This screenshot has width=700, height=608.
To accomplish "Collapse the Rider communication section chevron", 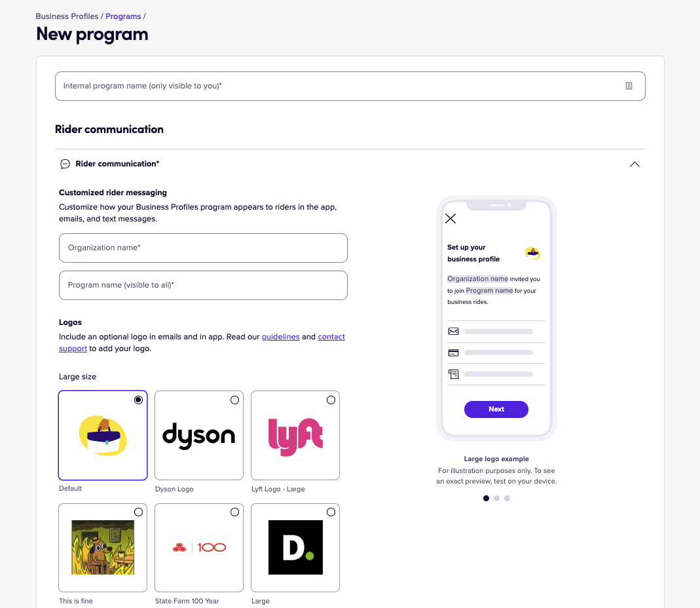I will click(x=635, y=164).
